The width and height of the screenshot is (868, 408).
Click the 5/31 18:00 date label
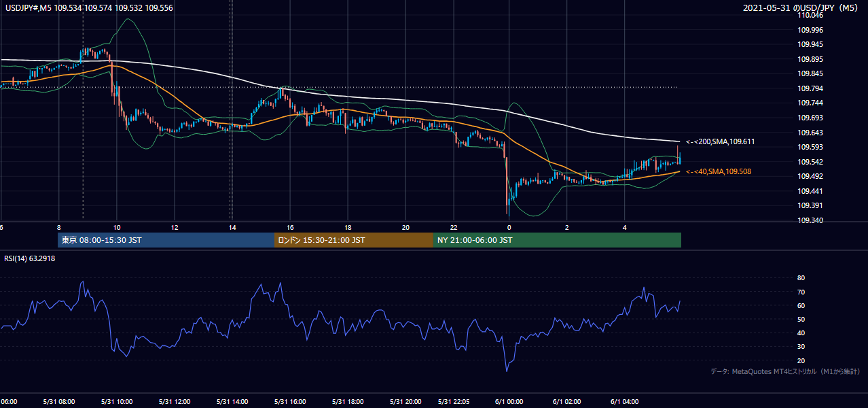pyautogui.click(x=348, y=402)
